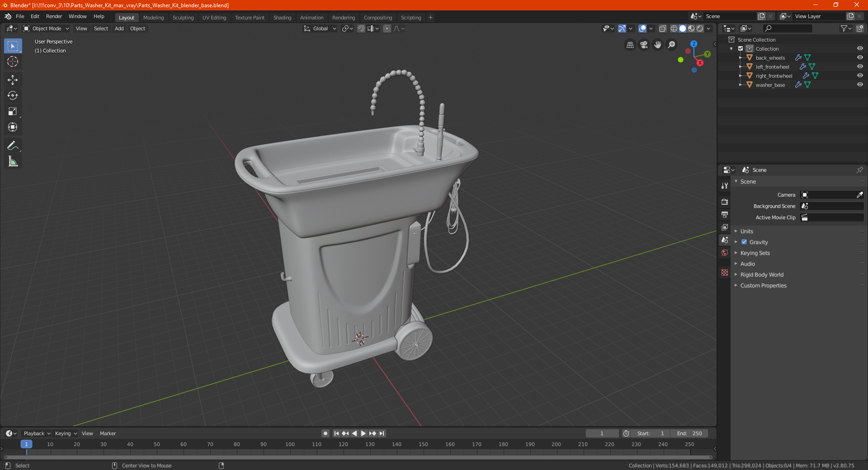
Task: Toggle X-ray display
Action: click(663, 28)
